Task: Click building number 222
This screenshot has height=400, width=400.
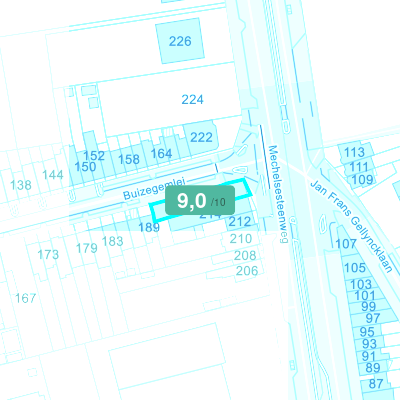Action: point(201,137)
